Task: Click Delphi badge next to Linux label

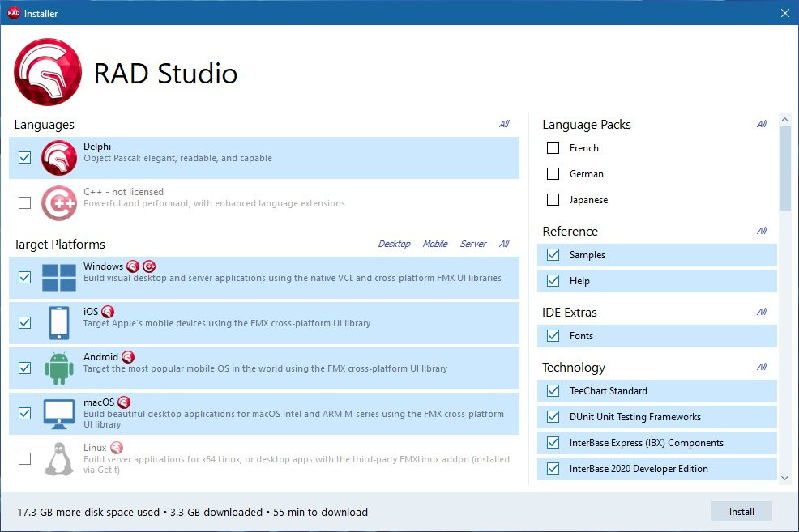Action: click(x=117, y=448)
